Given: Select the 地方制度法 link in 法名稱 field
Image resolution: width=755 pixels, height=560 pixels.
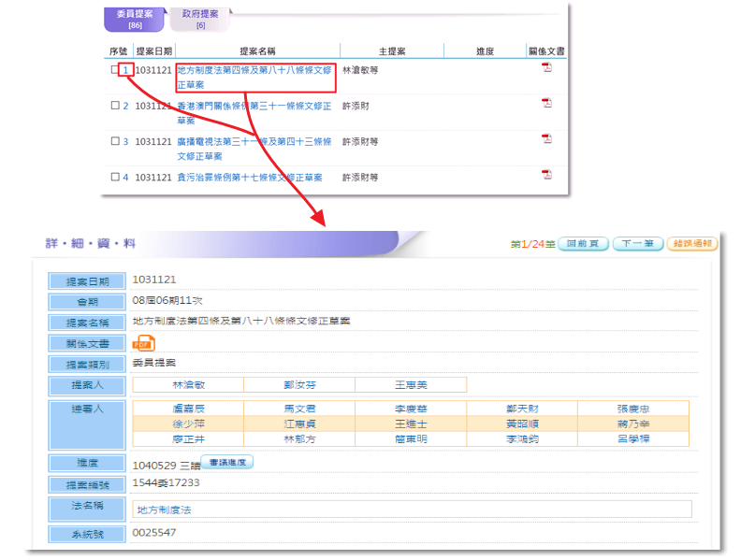Looking at the screenshot, I should click(164, 510).
